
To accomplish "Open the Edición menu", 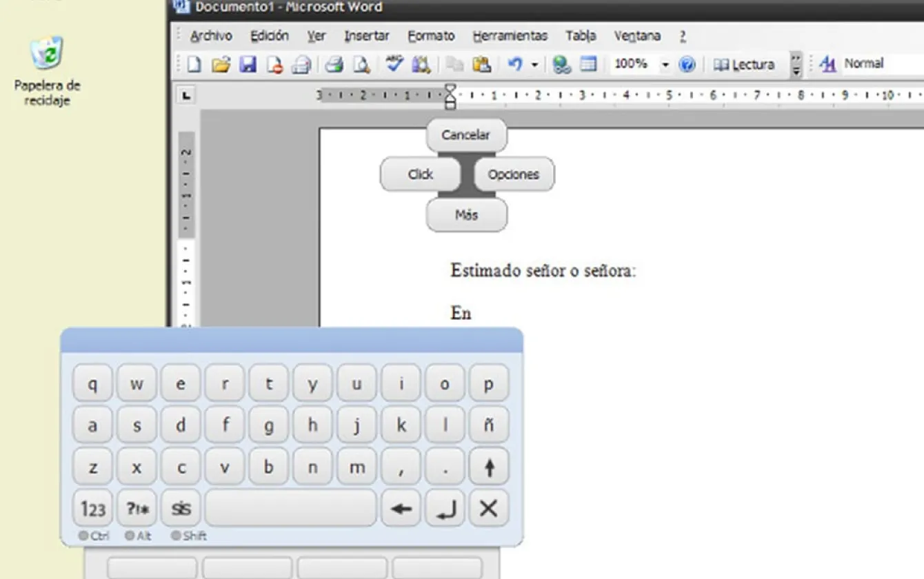I will click(269, 36).
